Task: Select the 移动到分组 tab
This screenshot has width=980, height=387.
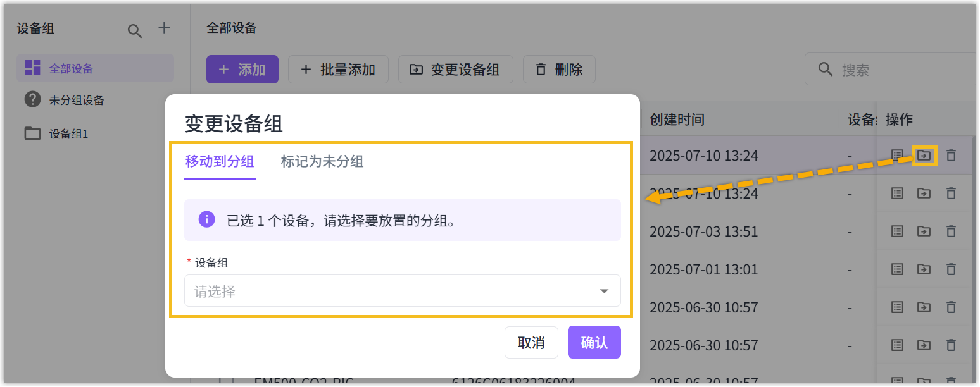Action: click(220, 162)
